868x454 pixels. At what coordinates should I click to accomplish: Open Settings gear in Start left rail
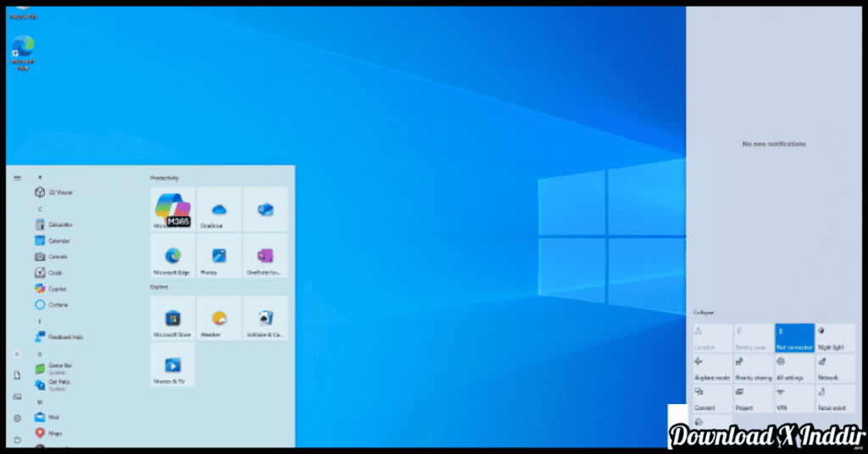pyautogui.click(x=17, y=418)
